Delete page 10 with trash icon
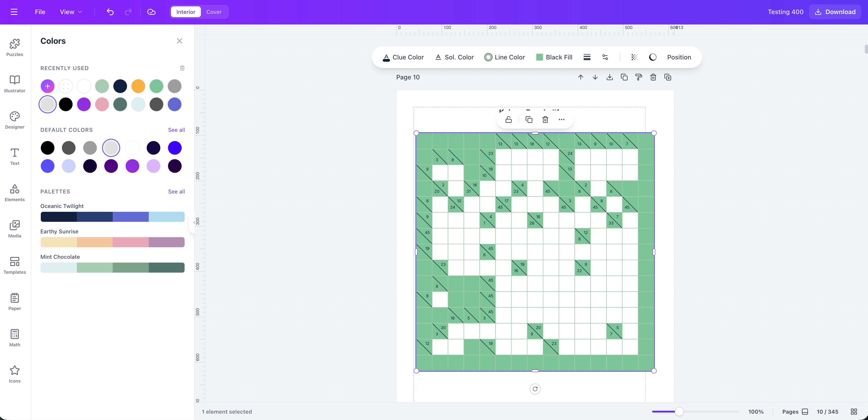The height and width of the screenshot is (420, 868). pyautogui.click(x=653, y=77)
